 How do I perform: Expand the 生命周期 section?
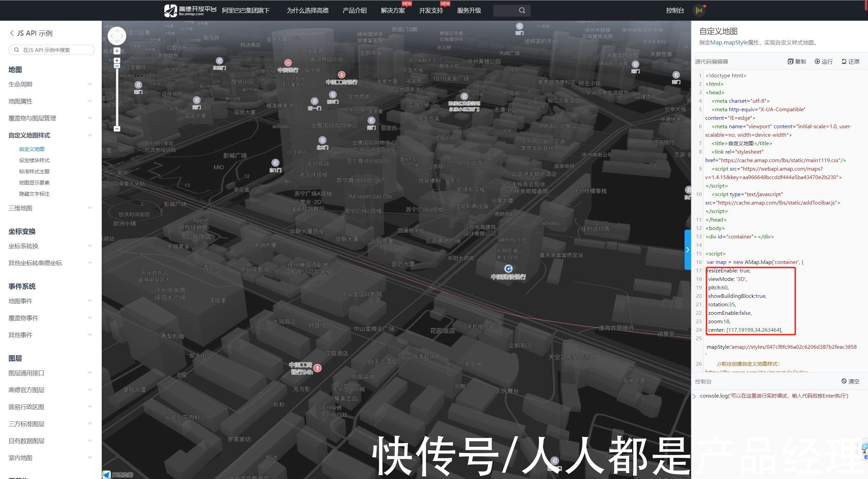(51, 84)
